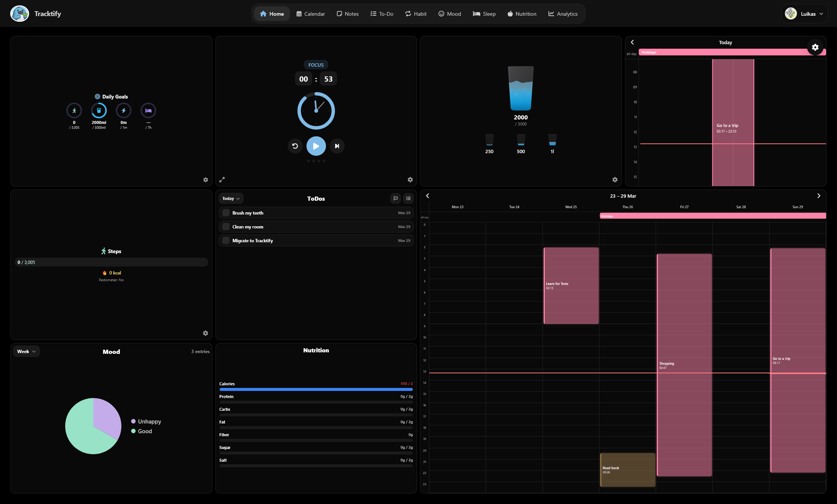Click the 'Wed 25' day header
This screenshot has width=837, height=504.
571,207
